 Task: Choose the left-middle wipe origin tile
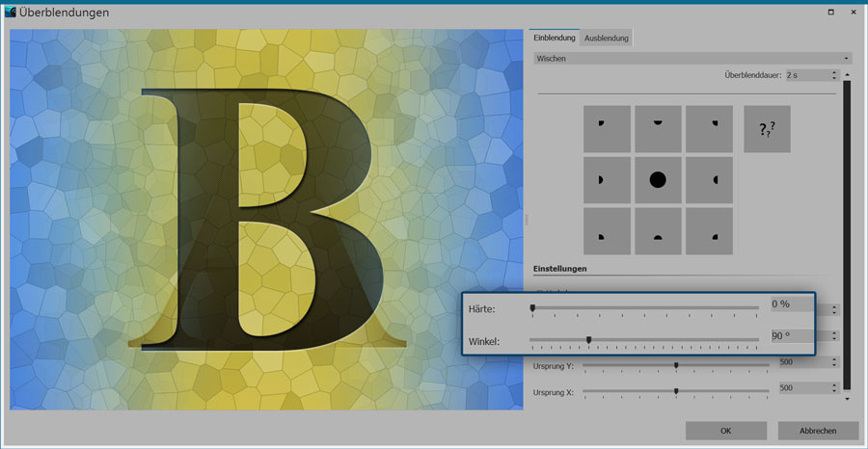pos(607,180)
